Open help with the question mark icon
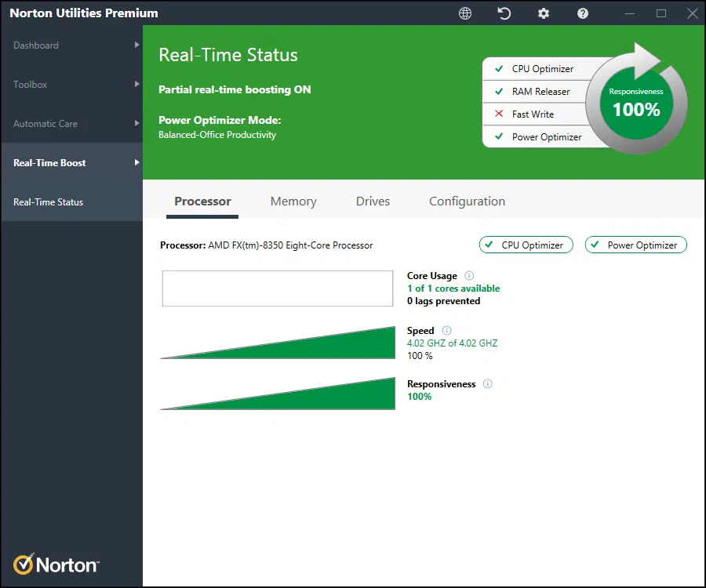Viewport: 706px width, 588px height. click(x=583, y=13)
